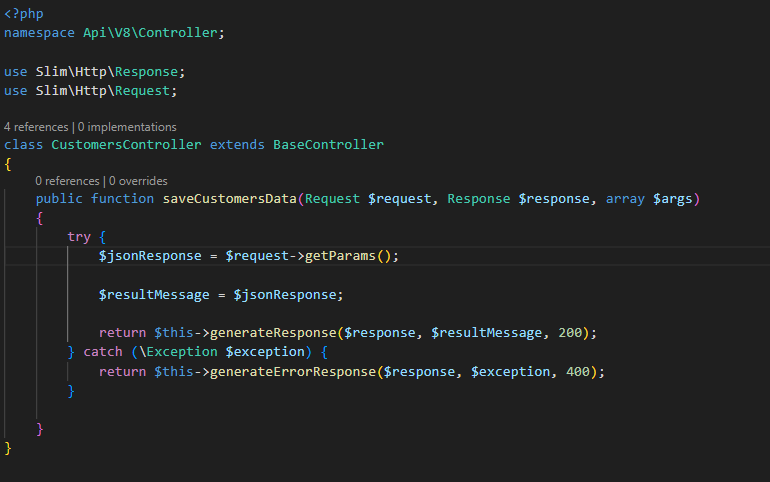The image size is (770, 482).
Task: Show the '0 references' lens above saveCustomersData
Action: point(67,181)
